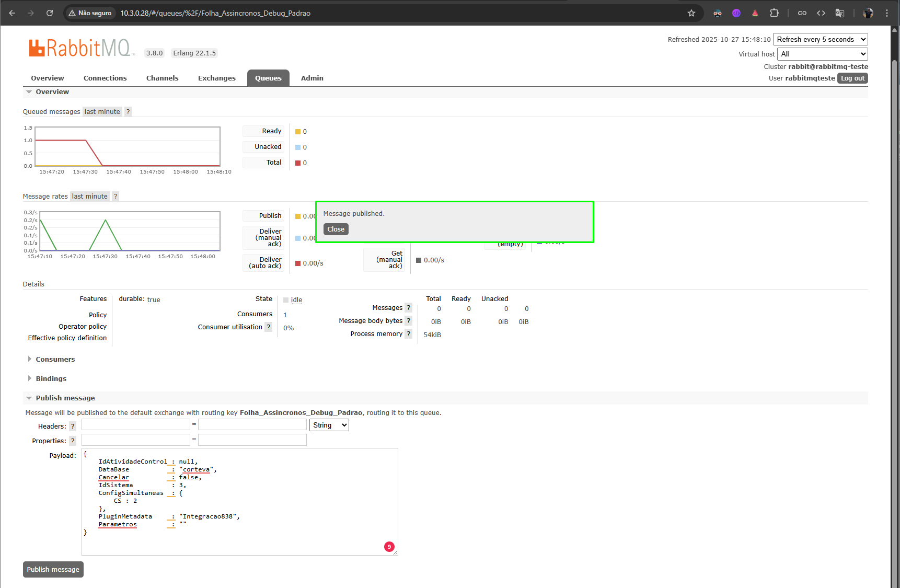
Task: Open Chrome's three-dot menu
Action: [x=887, y=13]
